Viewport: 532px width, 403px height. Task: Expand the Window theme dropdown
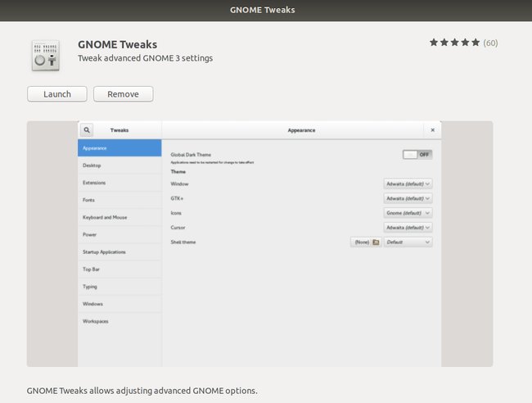point(408,183)
